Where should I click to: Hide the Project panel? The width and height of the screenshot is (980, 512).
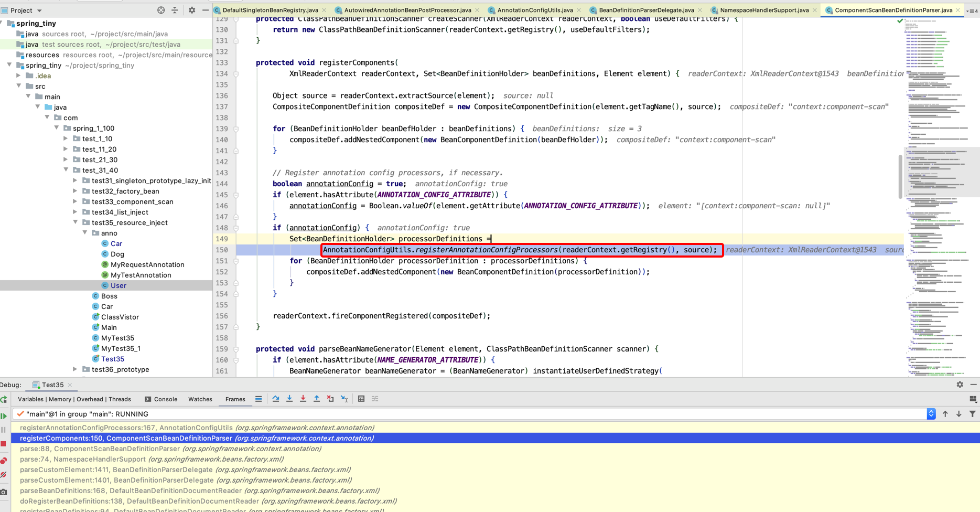tap(206, 10)
